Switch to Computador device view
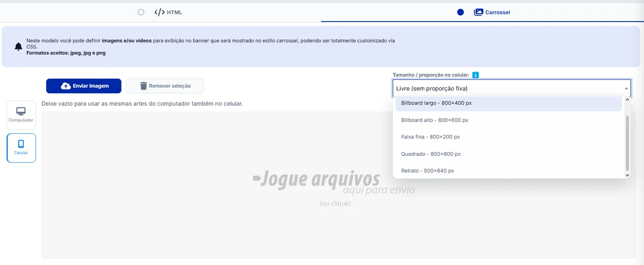644x265 pixels. click(21, 115)
